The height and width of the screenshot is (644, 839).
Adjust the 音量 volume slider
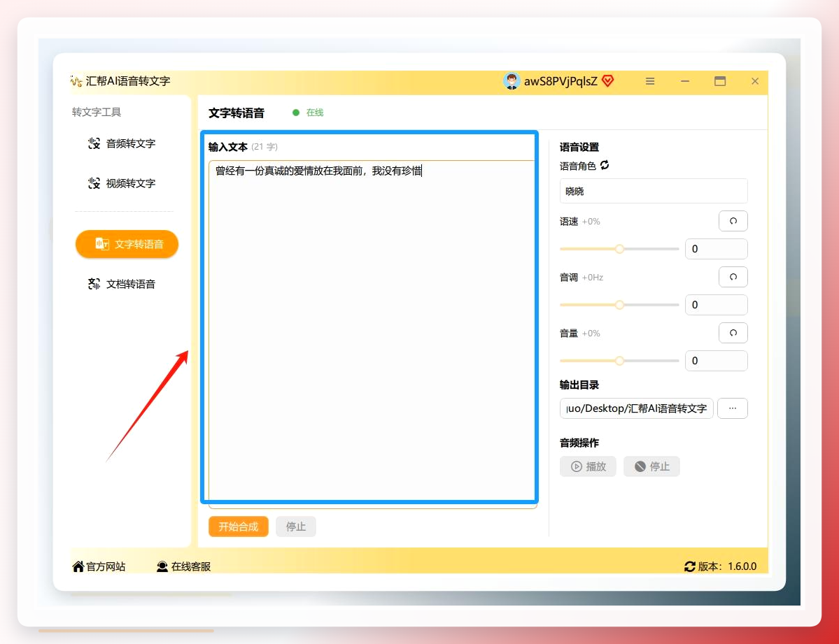[619, 361]
